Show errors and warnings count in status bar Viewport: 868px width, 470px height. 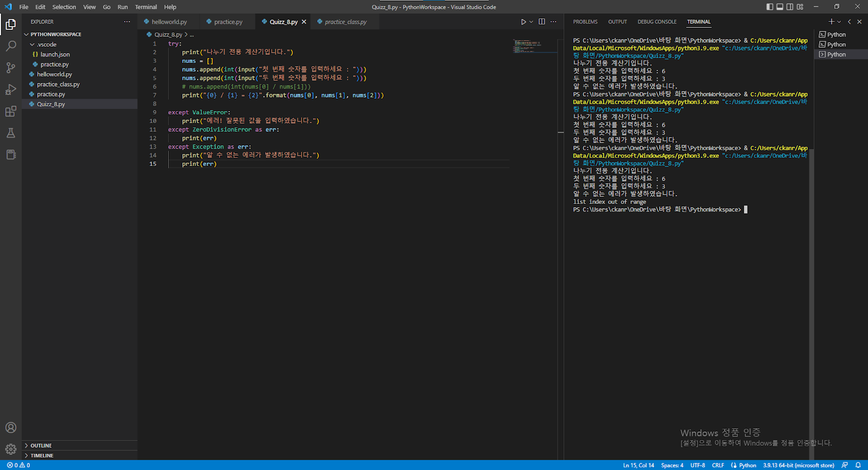coord(18,465)
